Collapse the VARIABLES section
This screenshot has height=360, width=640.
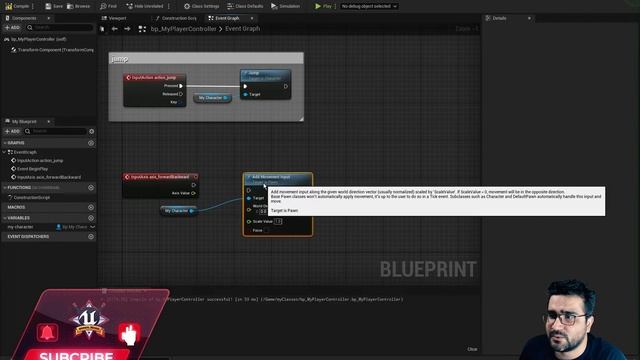[x=5, y=218]
